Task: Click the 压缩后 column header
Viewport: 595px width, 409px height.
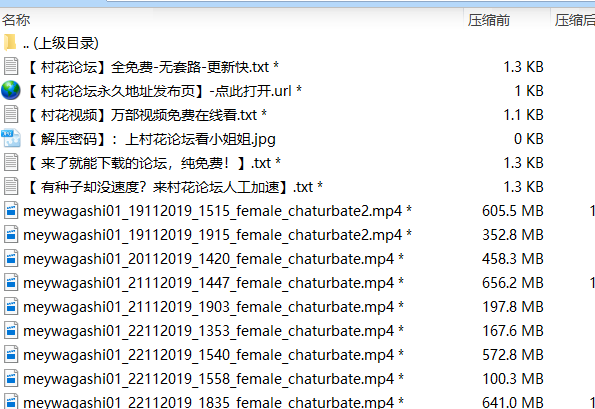Action: [575, 20]
